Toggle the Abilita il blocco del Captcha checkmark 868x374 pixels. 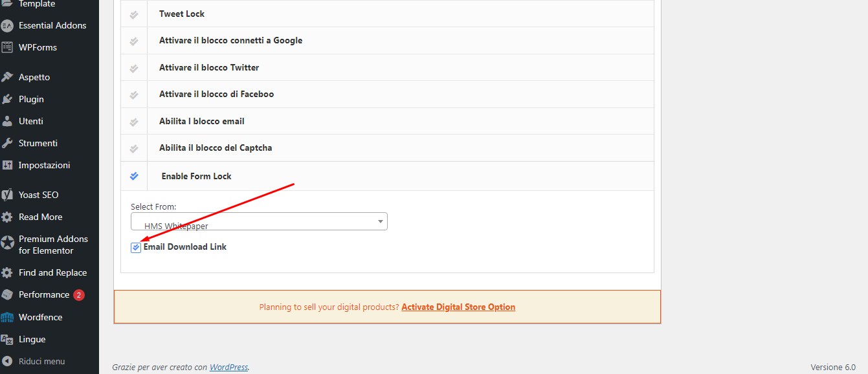pyautogui.click(x=134, y=148)
